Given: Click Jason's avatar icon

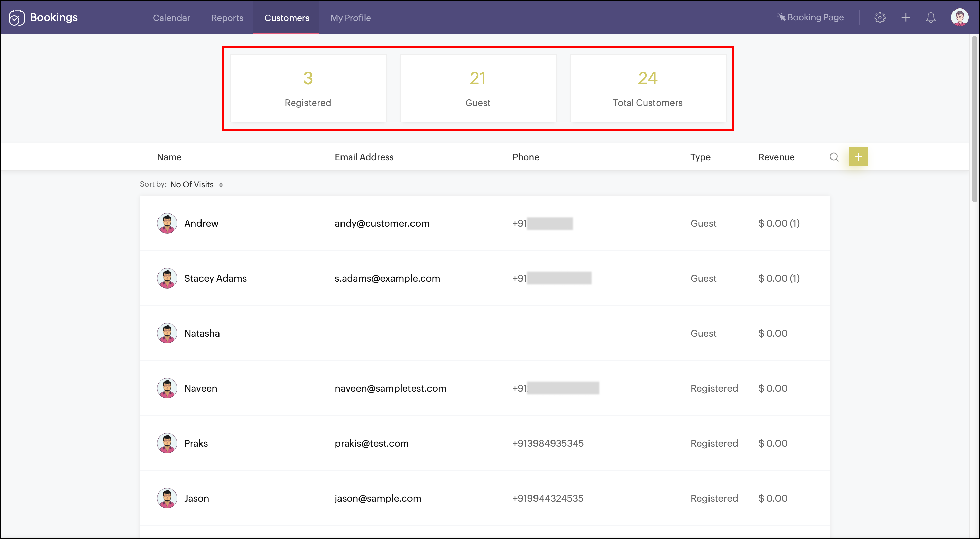Looking at the screenshot, I should tap(167, 498).
